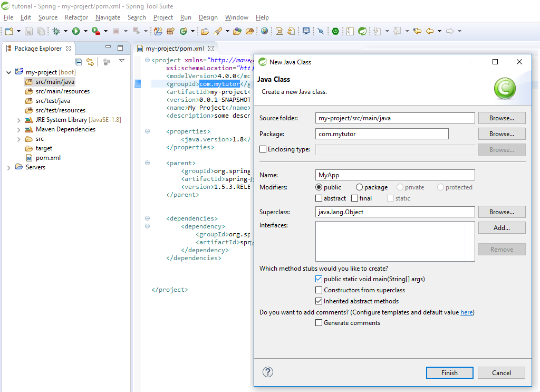The width and height of the screenshot is (540, 392).
Task: Open the File menu
Action: coord(8,17)
